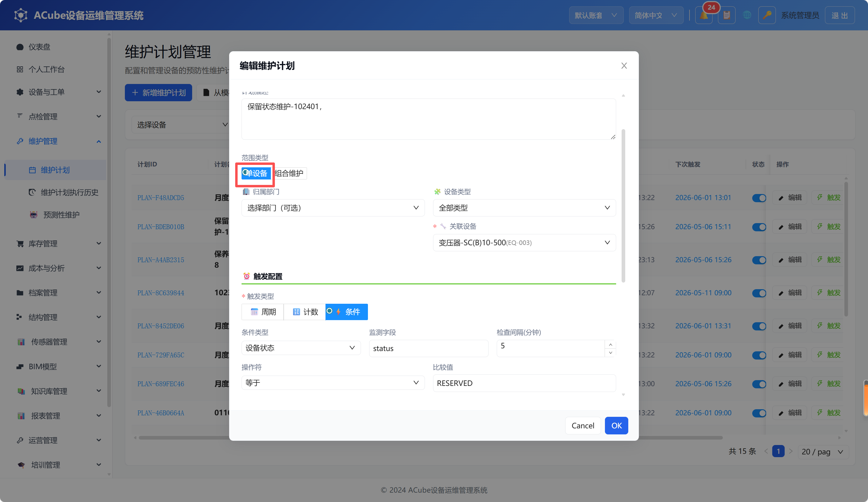Click 编辑 for PLAN-BDEB010B
Image resolution: width=868 pixels, height=502 pixels.
click(x=790, y=227)
